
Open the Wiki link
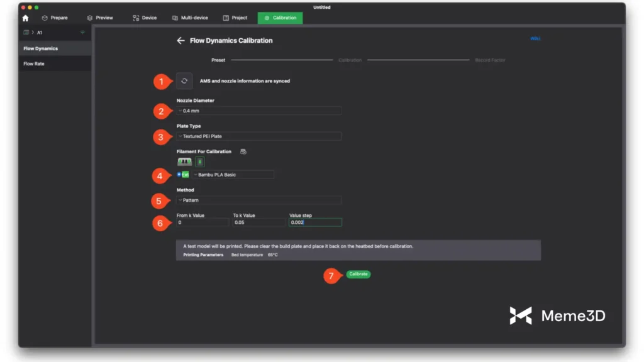coord(535,38)
